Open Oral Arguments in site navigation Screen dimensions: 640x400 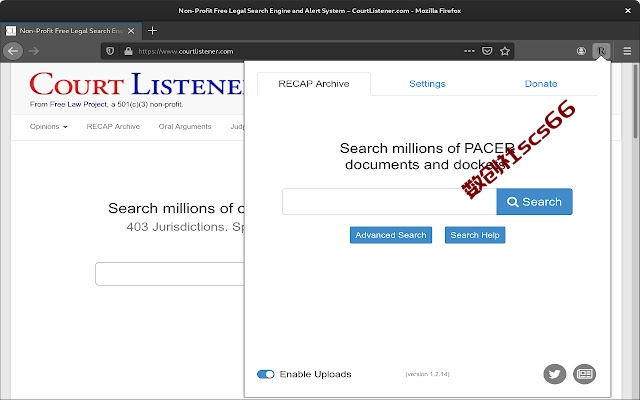(x=185, y=127)
